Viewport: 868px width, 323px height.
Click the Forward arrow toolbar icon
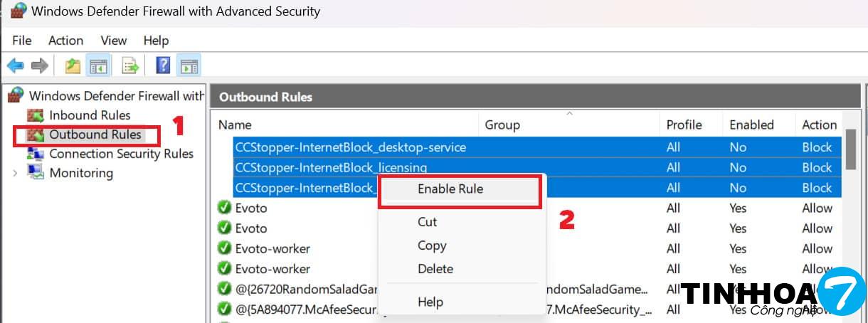point(40,66)
